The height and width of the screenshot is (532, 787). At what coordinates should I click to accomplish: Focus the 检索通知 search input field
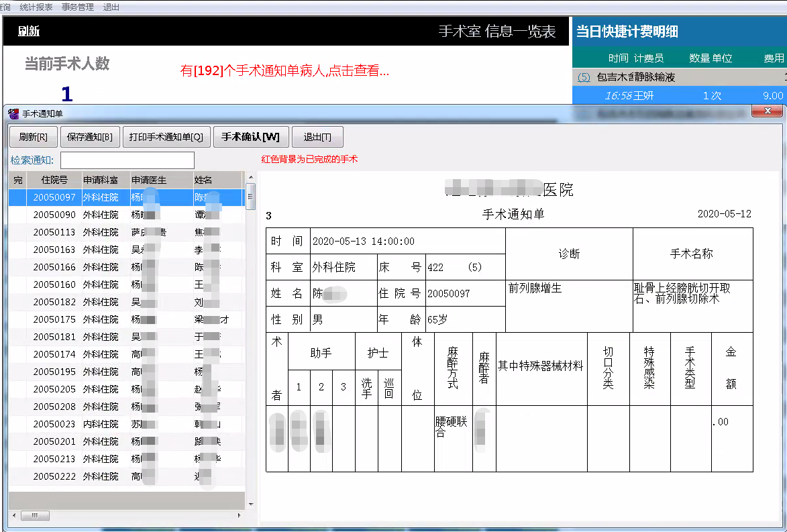[x=127, y=160]
